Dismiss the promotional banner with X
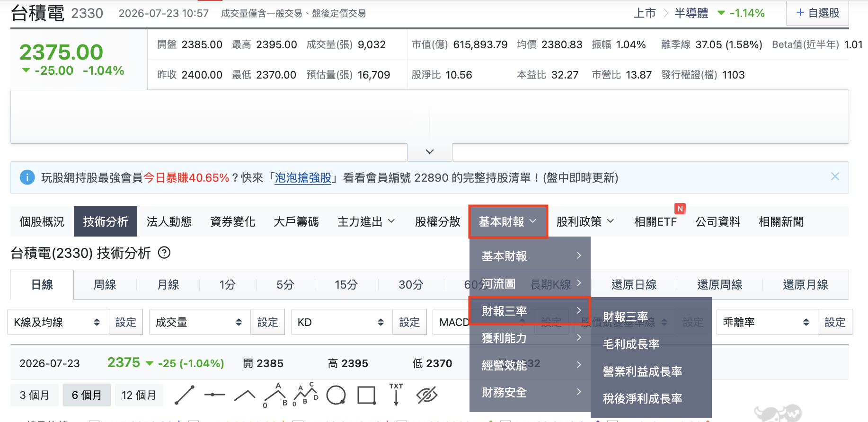The width and height of the screenshot is (868, 422). click(x=835, y=176)
